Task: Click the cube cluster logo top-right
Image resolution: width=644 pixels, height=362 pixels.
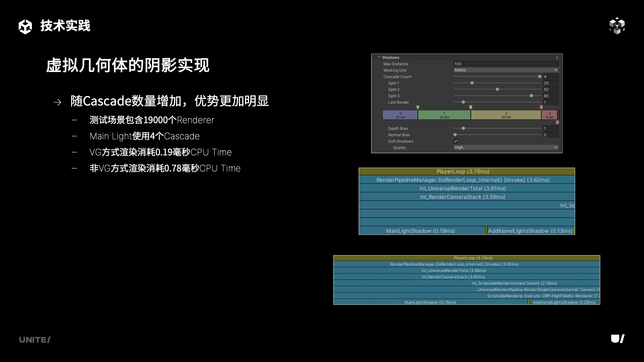Action: 617,26
